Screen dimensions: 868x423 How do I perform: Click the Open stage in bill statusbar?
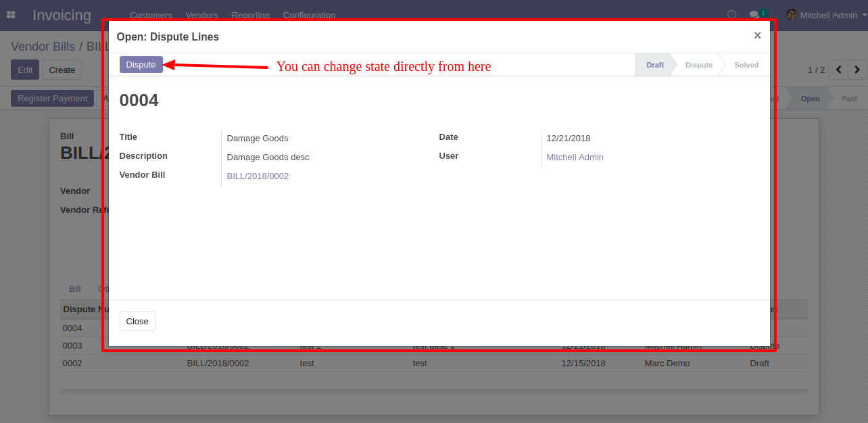click(x=810, y=99)
